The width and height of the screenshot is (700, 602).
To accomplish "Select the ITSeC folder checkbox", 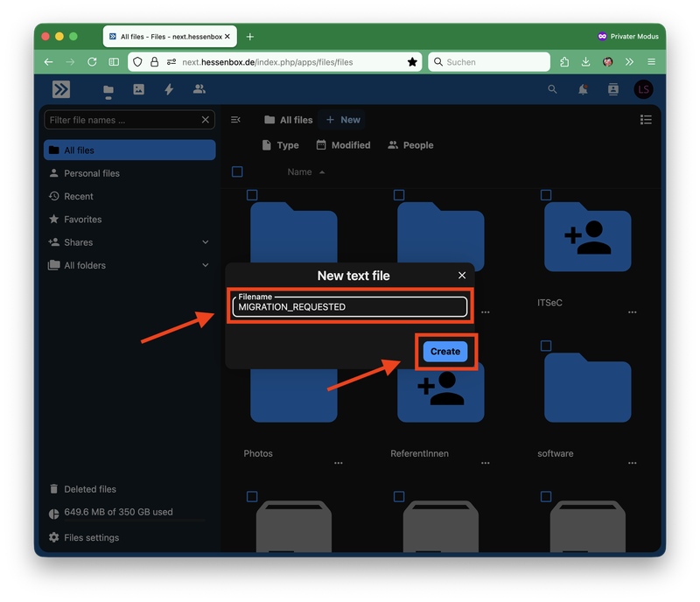I will (545, 195).
